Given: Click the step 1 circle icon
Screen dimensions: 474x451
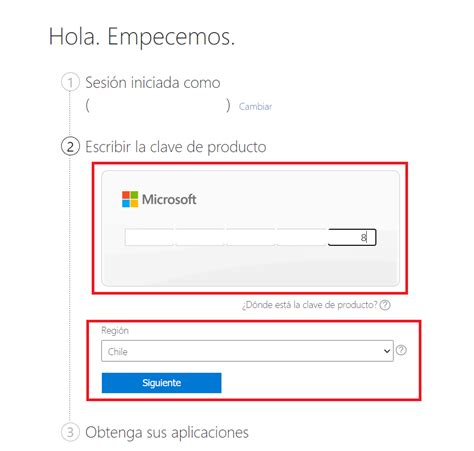Looking at the screenshot, I should coord(70,82).
